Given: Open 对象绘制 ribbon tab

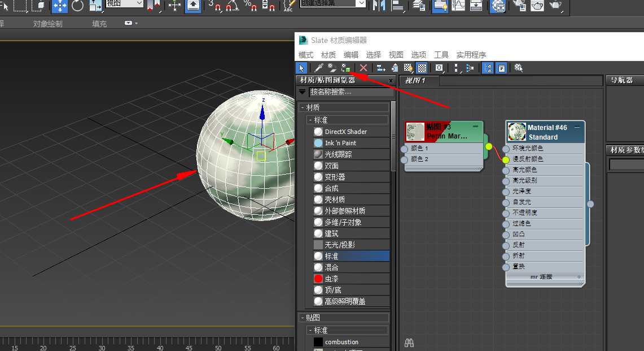Looking at the screenshot, I should coord(47,24).
